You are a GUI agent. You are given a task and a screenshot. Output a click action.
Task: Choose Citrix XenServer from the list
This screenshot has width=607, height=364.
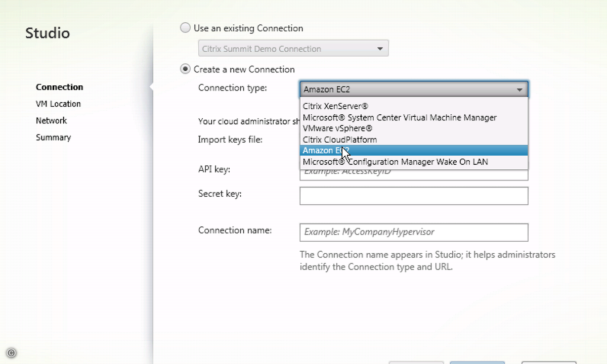point(414,106)
